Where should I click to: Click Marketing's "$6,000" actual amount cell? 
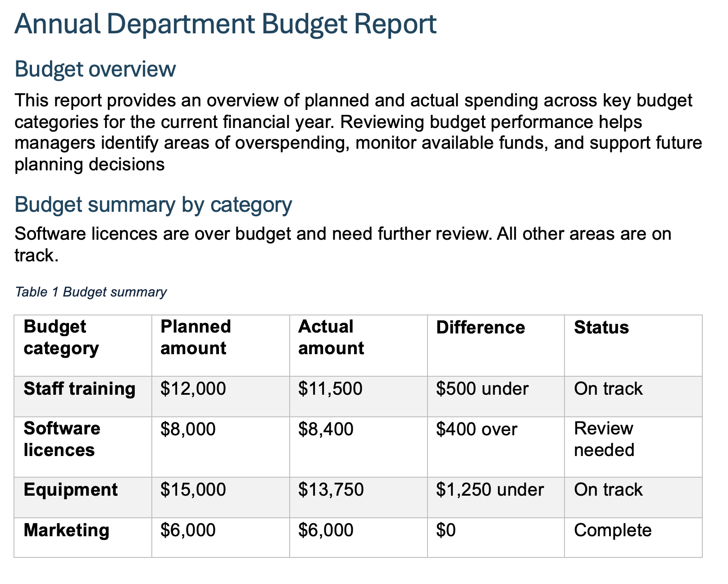coord(359,538)
